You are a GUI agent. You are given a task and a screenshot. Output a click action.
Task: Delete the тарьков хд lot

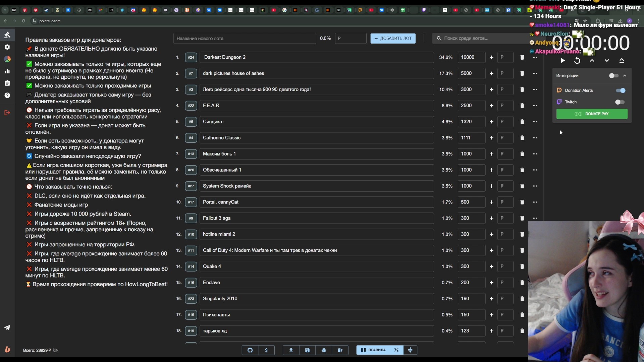pos(522,331)
